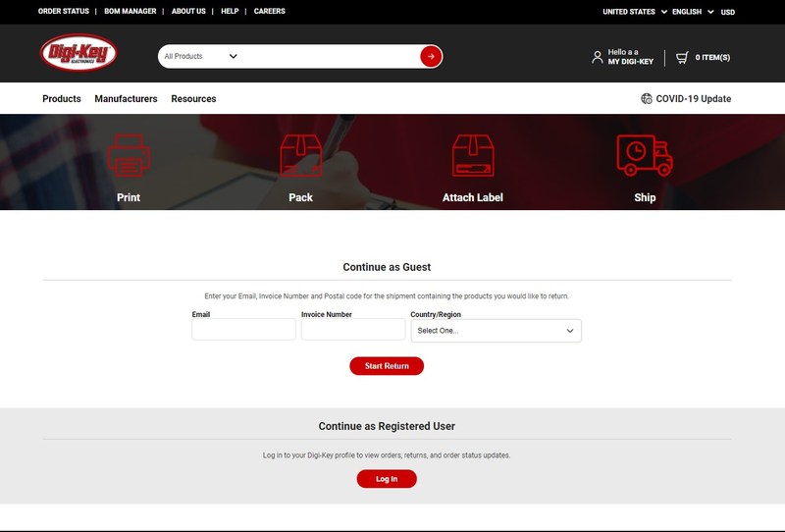Click into the product search box

tap(330, 56)
